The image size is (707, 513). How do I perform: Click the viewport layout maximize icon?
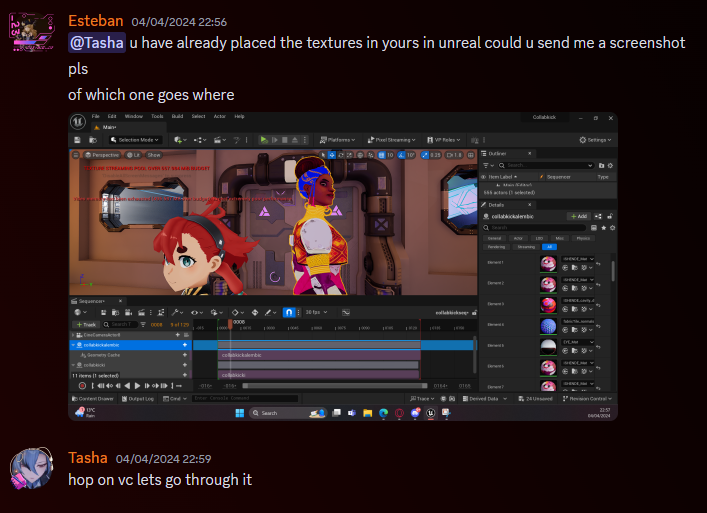[471, 155]
